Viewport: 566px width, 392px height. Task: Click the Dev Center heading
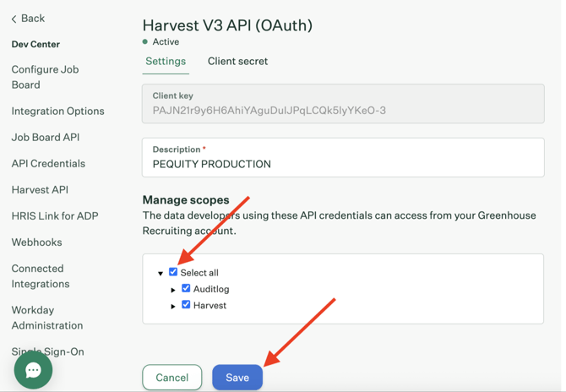(x=35, y=45)
